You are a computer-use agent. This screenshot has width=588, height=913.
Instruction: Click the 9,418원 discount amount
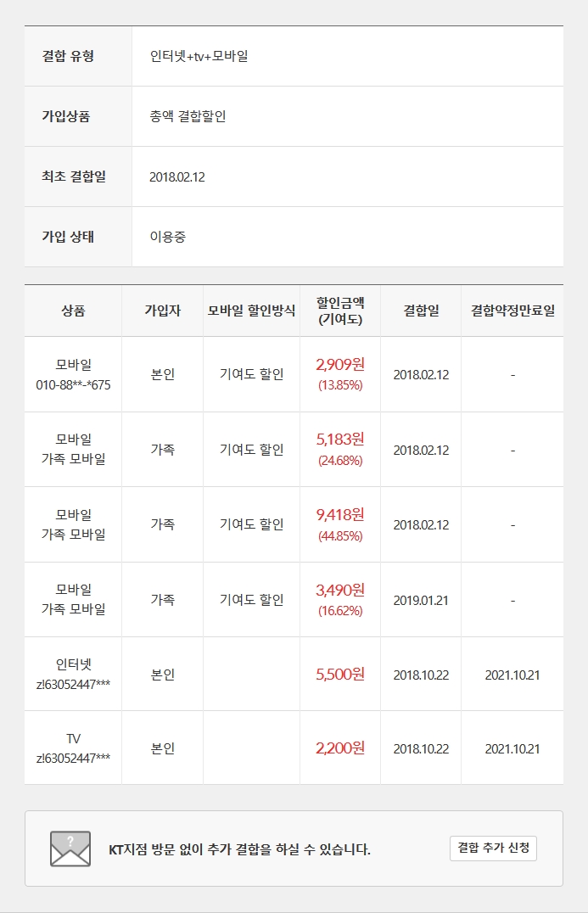[339, 514]
